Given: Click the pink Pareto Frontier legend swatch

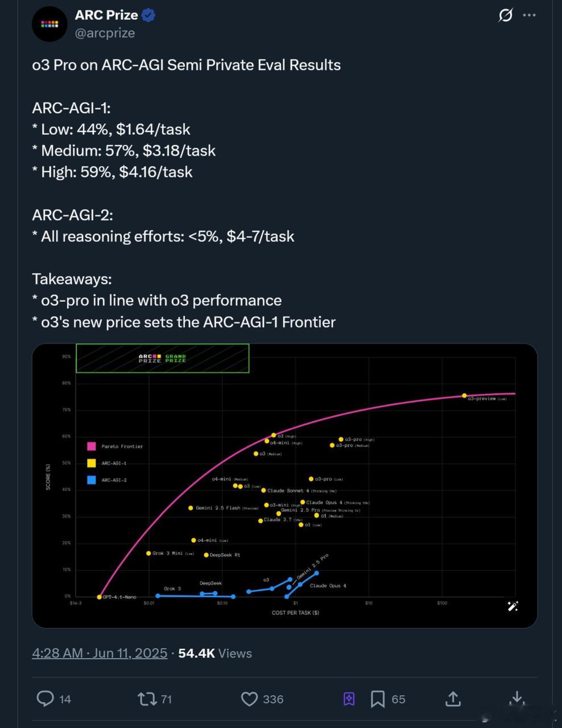Looking at the screenshot, I should point(91,446).
